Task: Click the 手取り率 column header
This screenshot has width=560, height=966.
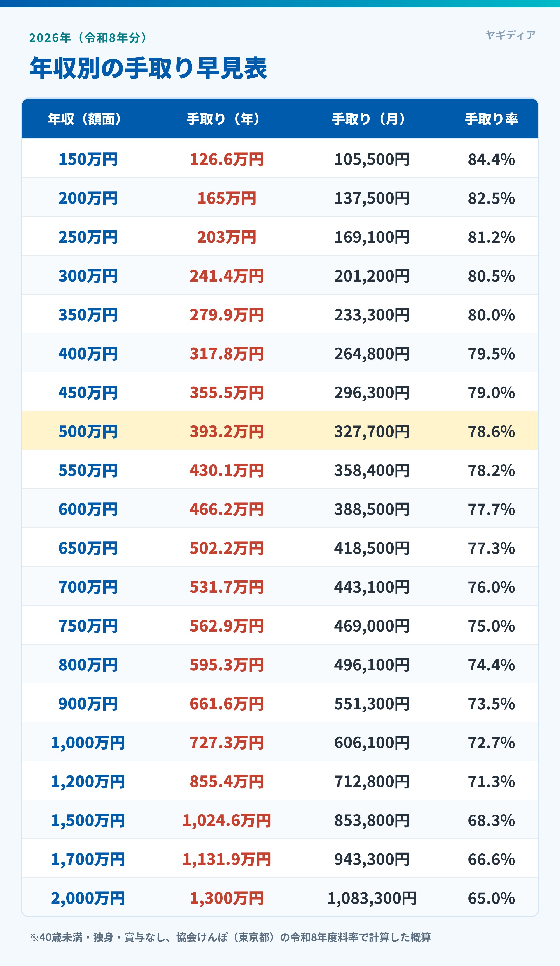Action: pyautogui.click(x=491, y=119)
